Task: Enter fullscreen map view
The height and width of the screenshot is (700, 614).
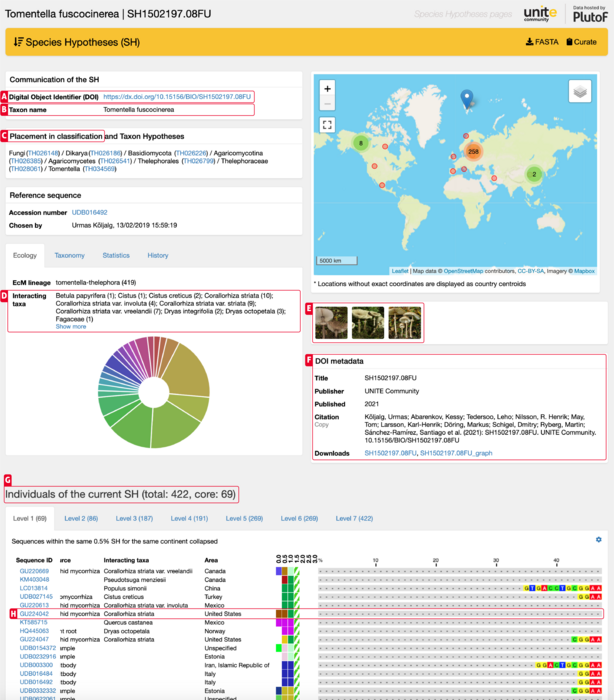Action: [x=328, y=125]
